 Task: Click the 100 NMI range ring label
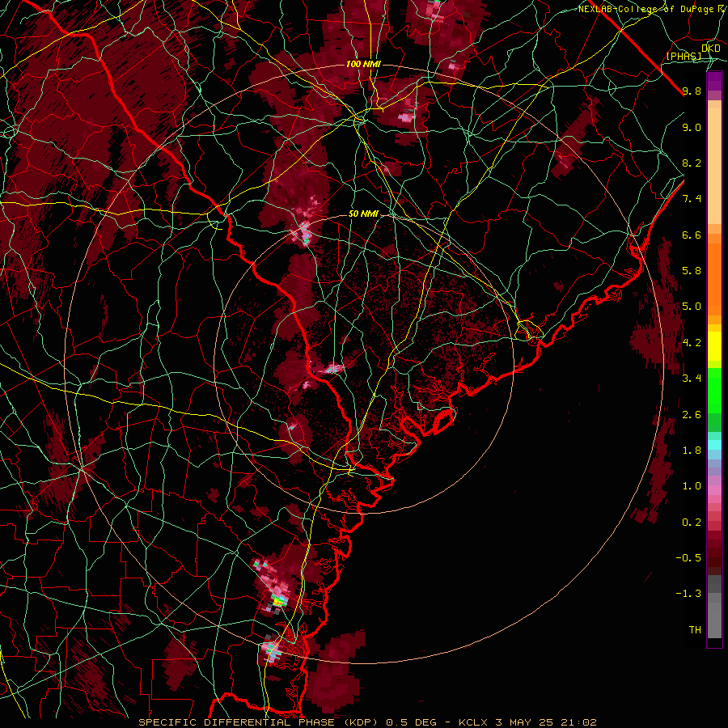coord(363,64)
